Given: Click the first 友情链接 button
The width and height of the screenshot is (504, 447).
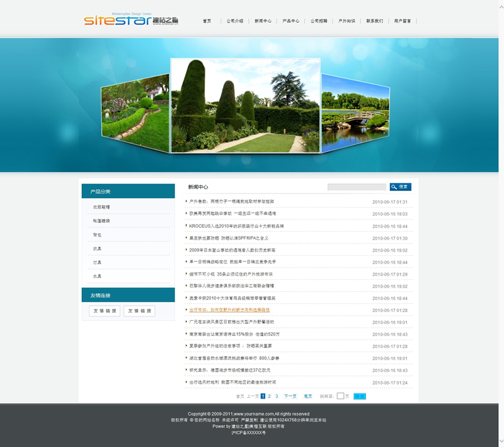Looking at the screenshot, I should [x=105, y=311].
